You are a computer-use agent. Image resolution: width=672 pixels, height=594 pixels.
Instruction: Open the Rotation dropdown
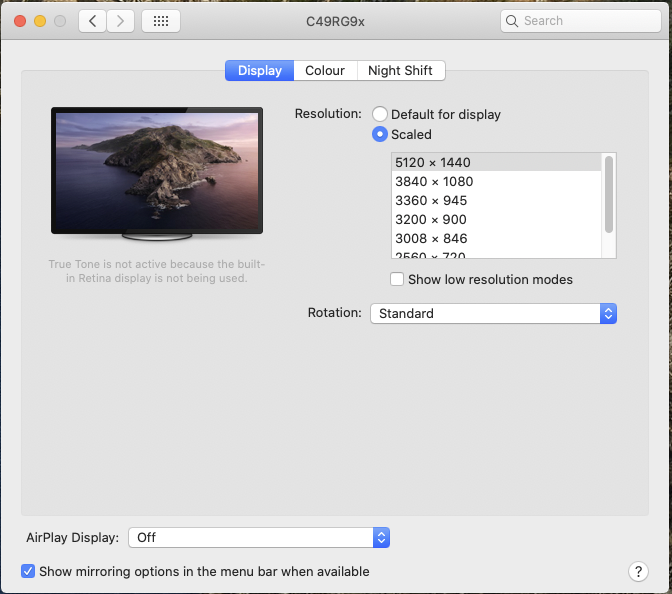click(x=493, y=313)
